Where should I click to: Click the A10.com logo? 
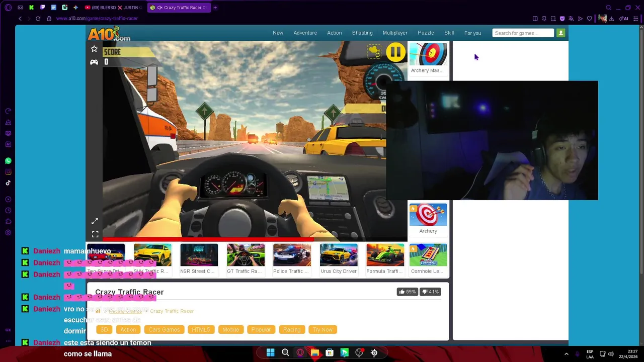pyautogui.click(x=109, y=34)
